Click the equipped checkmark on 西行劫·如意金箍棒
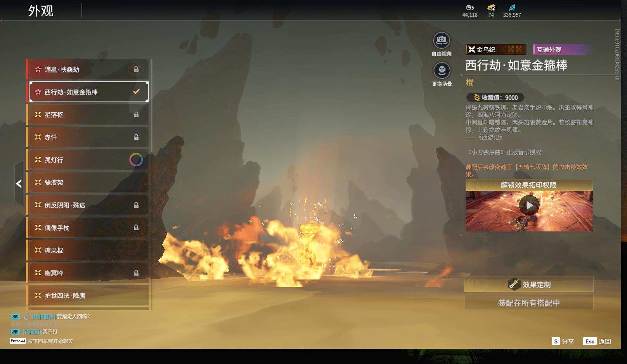627x364 pixels. click(136, 92)
